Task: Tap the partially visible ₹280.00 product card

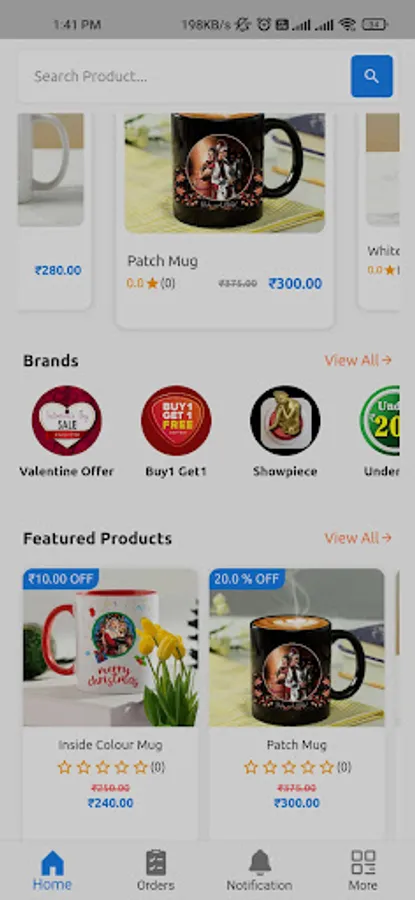Action: point(54,212)
